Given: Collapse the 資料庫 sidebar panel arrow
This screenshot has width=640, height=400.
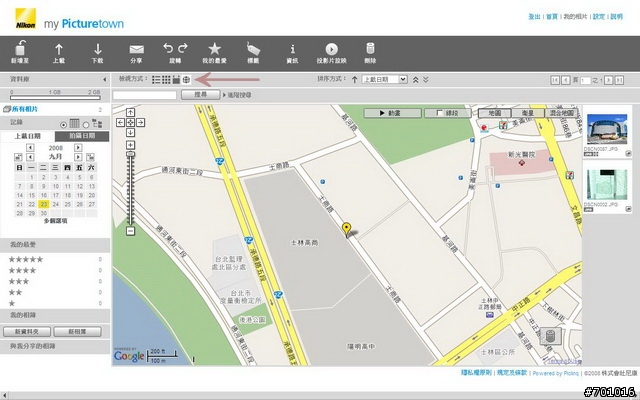Looking at the screenshot, I should click(104, 80).
